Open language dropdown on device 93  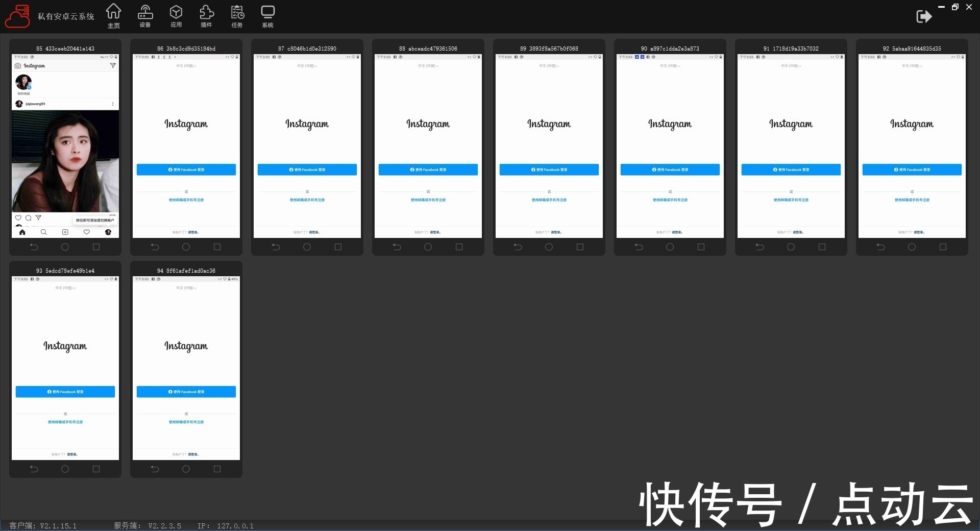coord(65,288)
